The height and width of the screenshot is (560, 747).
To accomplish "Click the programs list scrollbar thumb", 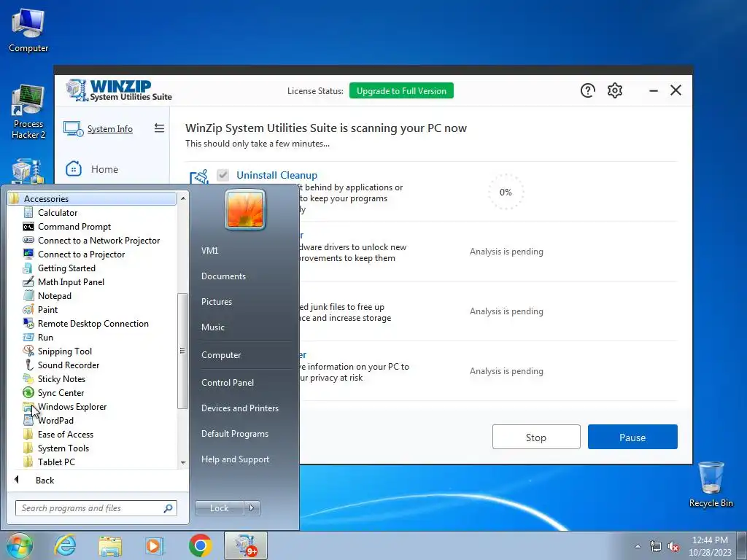I will (x=182, y=351).
